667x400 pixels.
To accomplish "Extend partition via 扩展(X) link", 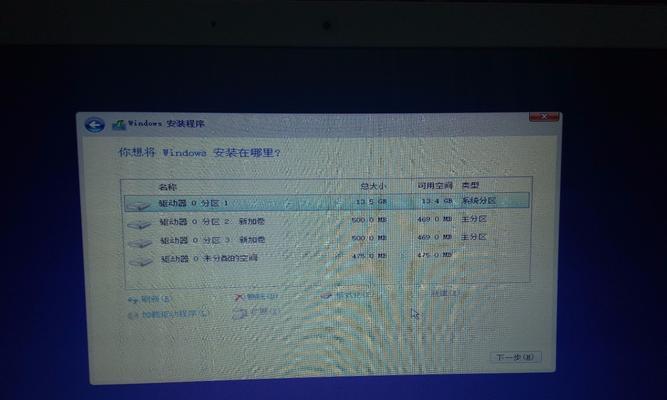I will tap(265, 311).
